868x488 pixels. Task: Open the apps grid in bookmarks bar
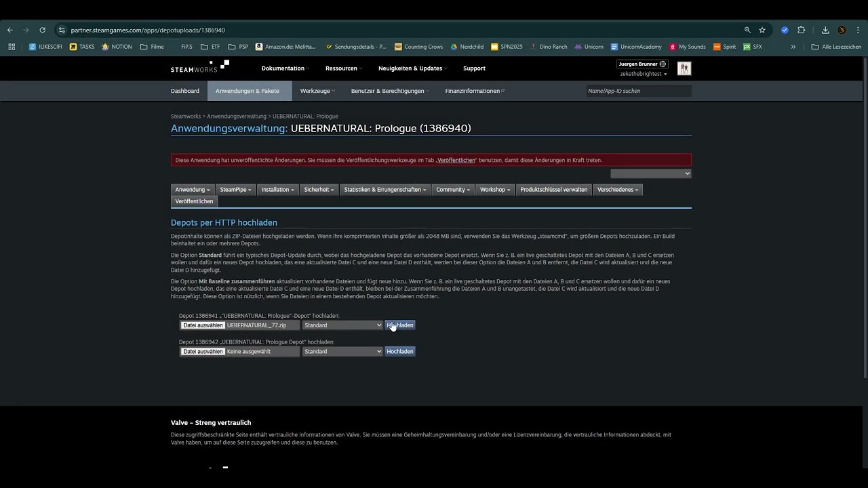12,47
